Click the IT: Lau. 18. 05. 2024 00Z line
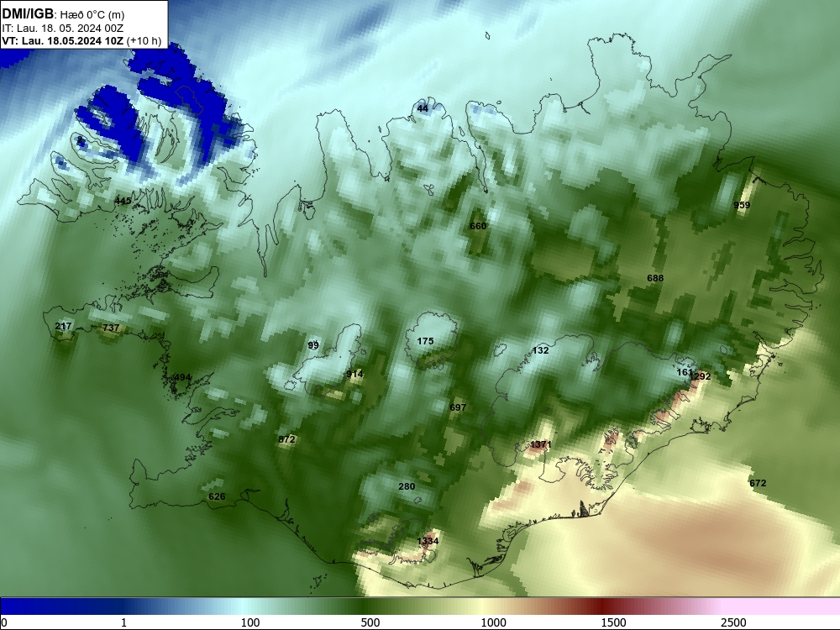This screenshot has width=840, height=630. (x=63, y=29)
